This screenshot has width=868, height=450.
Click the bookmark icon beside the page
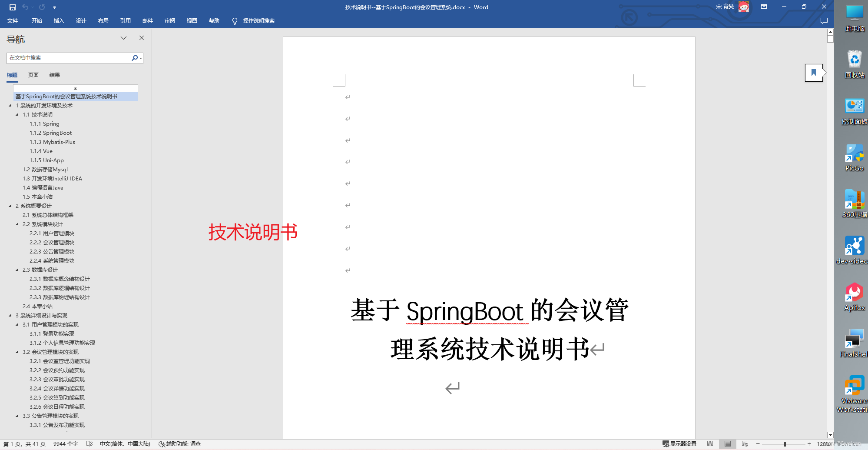(814, 73)
